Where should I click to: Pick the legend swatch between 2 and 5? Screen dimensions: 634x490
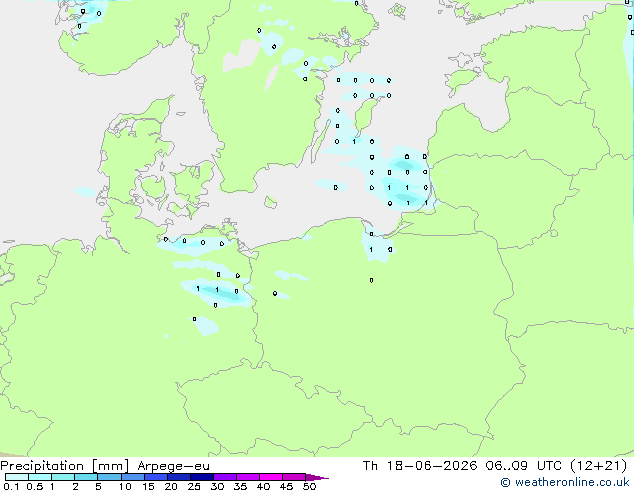point(86,477)
